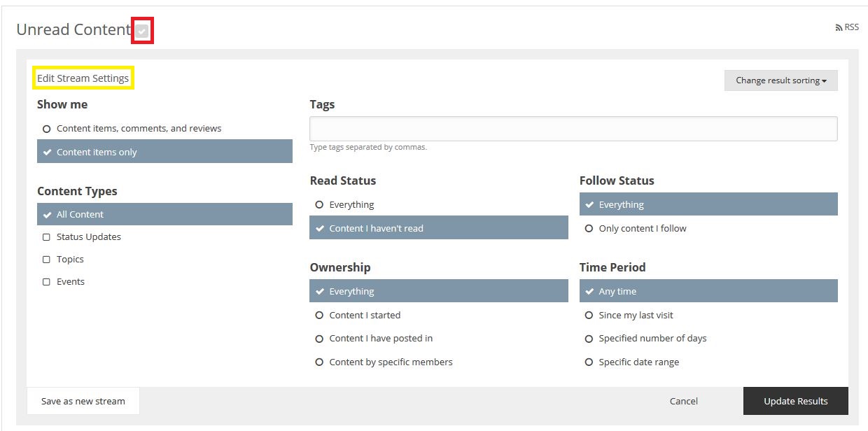Screen dimensions: 868x431
Task: Select Content by specific members
Action: (439, 362)
